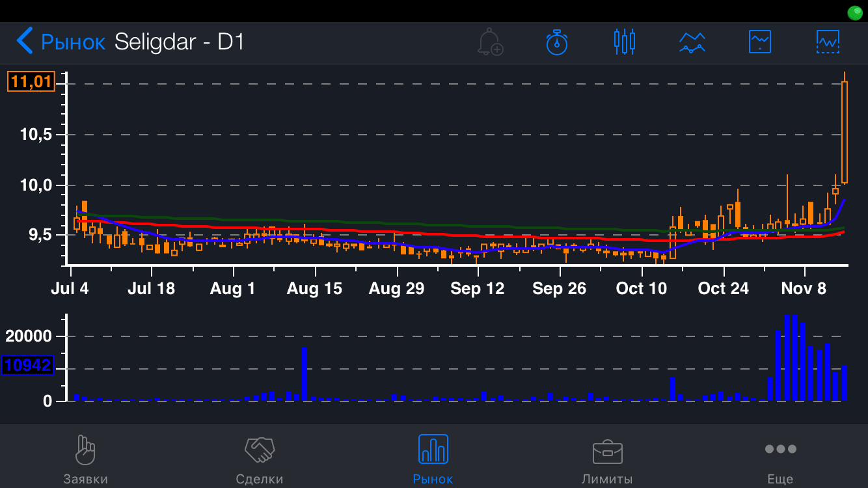Tap the green status indicator dot
868x488 pixels.
[854, 12]
